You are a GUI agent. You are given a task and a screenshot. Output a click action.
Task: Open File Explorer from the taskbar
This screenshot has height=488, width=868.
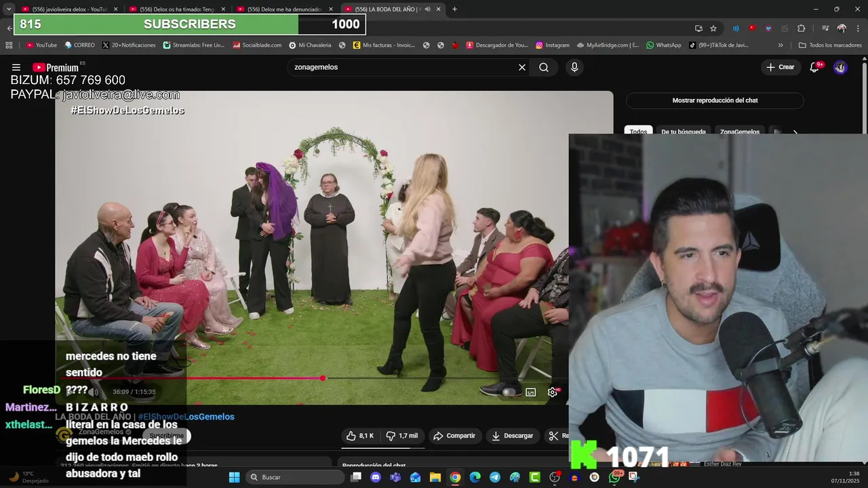click(435, 477)
